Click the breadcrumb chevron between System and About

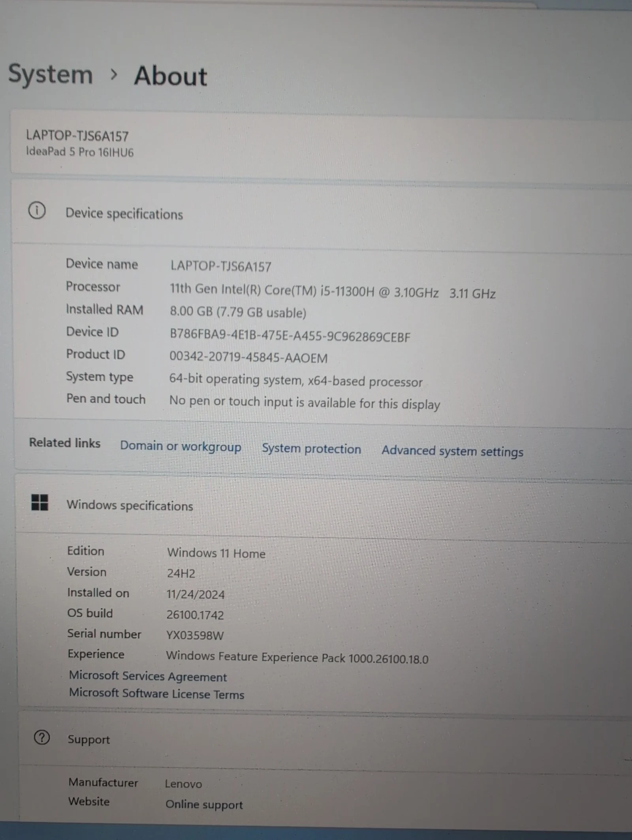(114, 74)
